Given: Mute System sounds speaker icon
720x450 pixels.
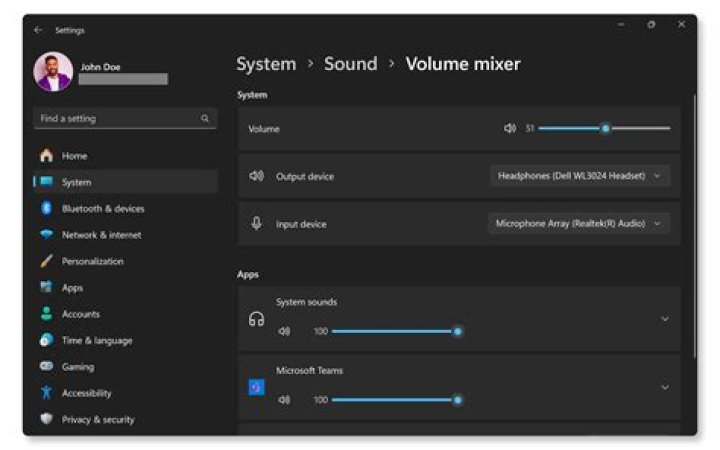Looking at the screenshot, I should coord(284,331).
